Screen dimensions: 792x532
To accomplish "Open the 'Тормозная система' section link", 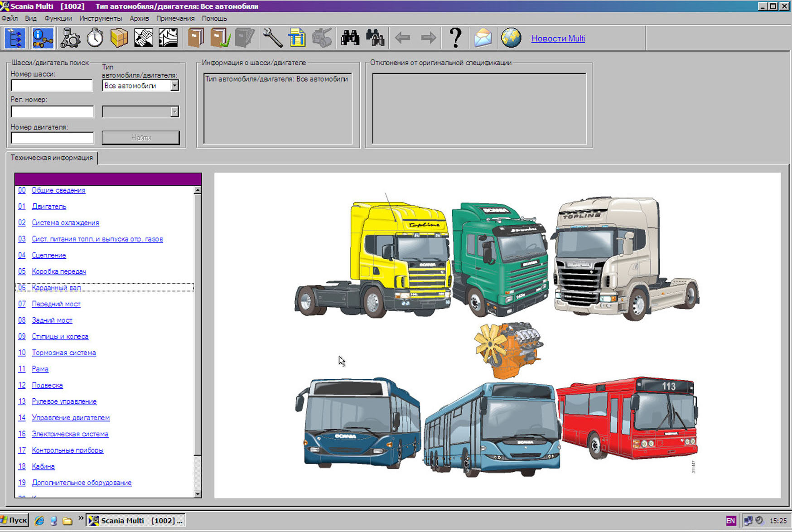I will (63, 353).
